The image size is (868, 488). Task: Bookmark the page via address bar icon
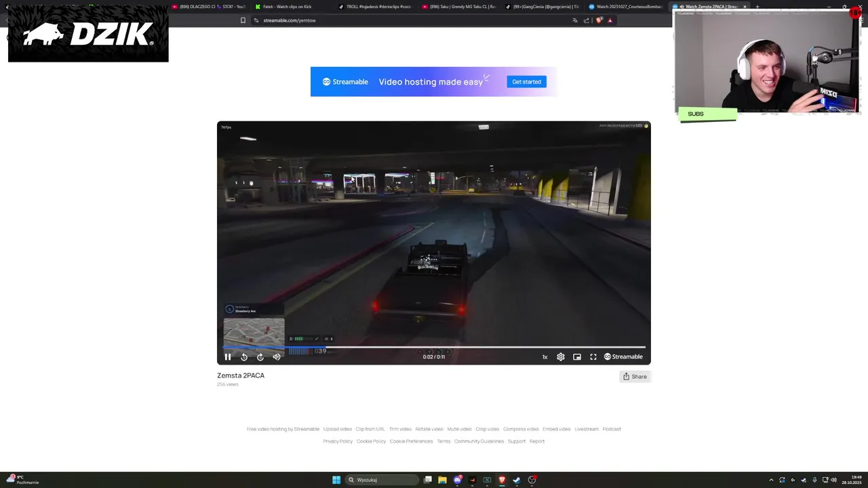[243, 20]
